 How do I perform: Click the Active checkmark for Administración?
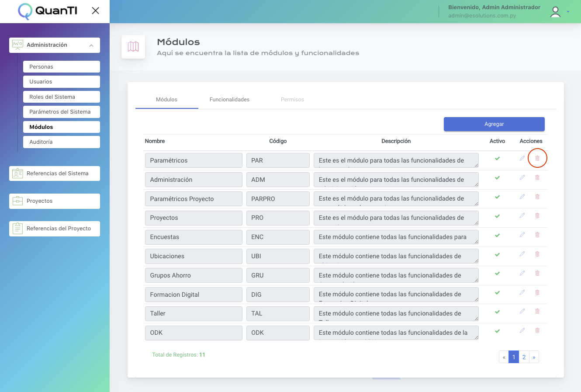[497, 178]
